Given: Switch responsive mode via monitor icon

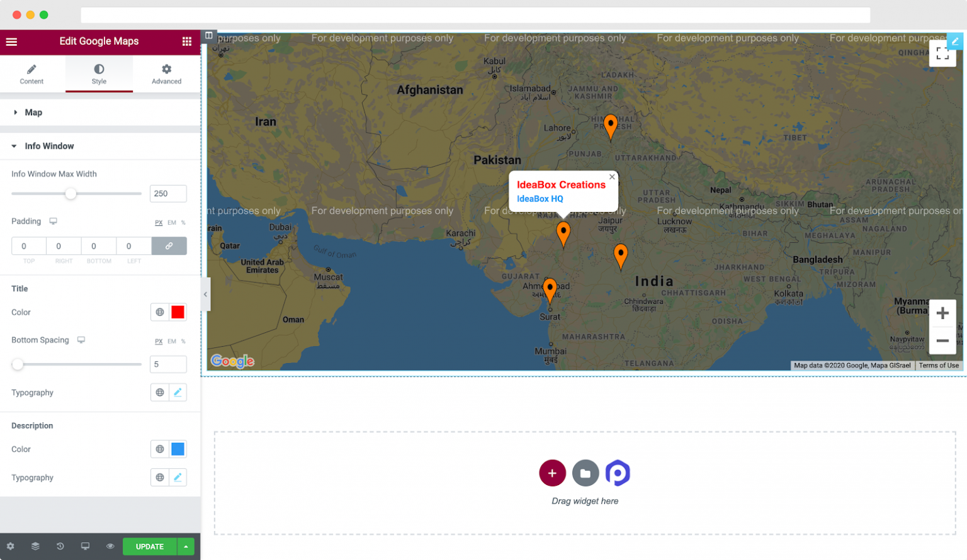Looking at the screenshot, I should pyautogui.click(x=85, y=546).
